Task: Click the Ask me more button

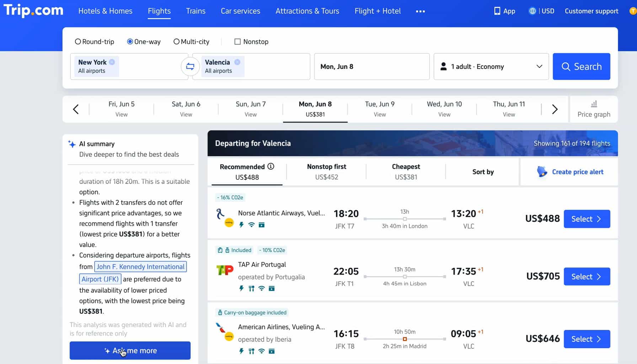Action: coord(130,350)
